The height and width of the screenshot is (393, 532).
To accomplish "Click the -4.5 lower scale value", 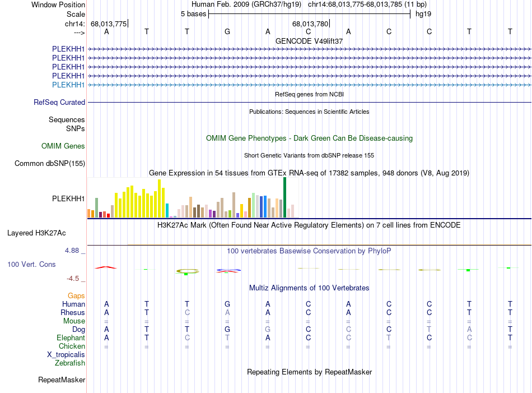I will [x=73, y=279].
